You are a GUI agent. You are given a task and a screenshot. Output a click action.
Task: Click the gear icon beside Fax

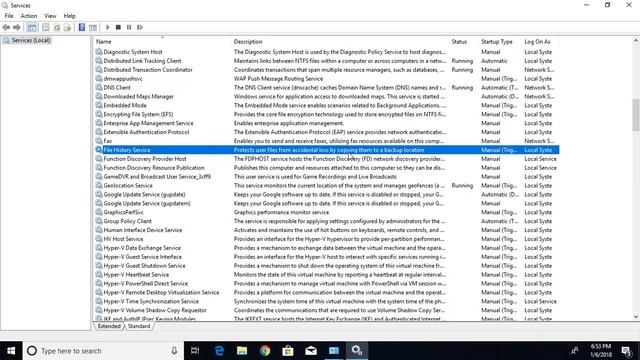(x=99, y=141)
